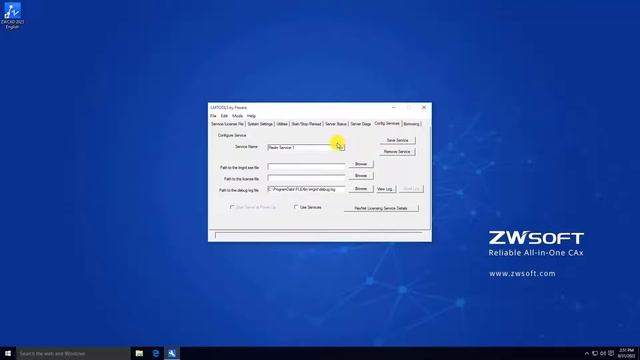The image size is (640, 360).
Task: Close the LMTOOLS window
Action: (x=424, y=107)
